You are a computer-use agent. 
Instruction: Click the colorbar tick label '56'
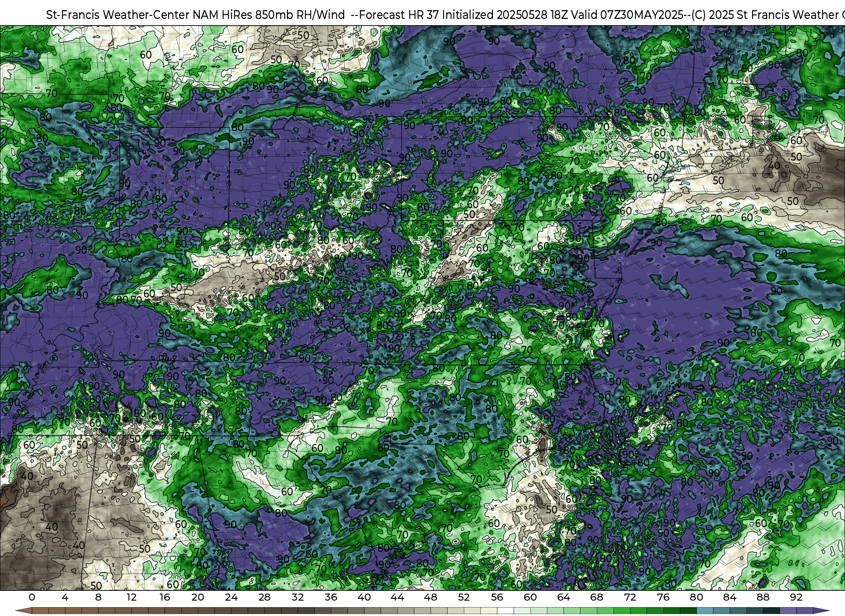pyautogui.click(x=497, y=598)
